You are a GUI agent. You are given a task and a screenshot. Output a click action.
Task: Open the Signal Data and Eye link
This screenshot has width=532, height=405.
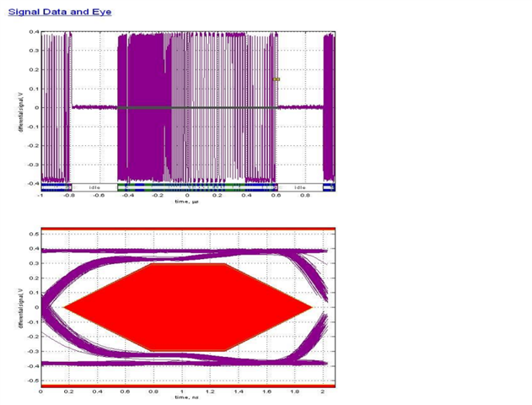[60, 12]
